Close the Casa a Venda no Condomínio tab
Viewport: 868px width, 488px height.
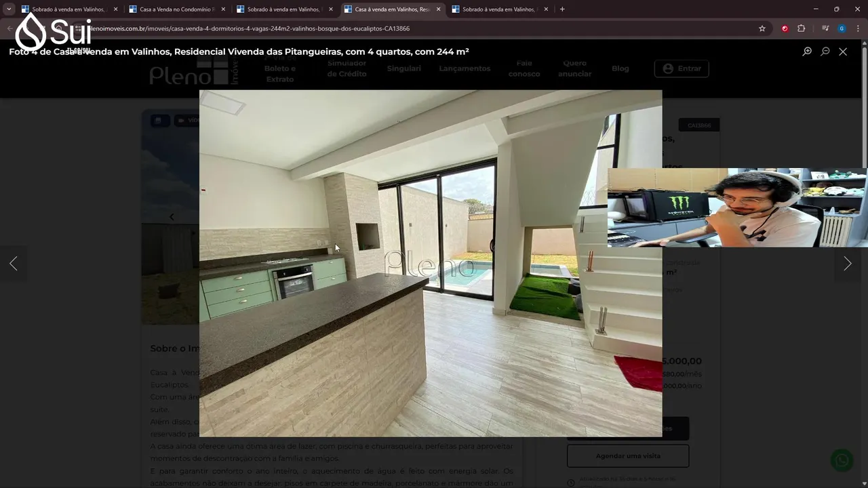223,9
